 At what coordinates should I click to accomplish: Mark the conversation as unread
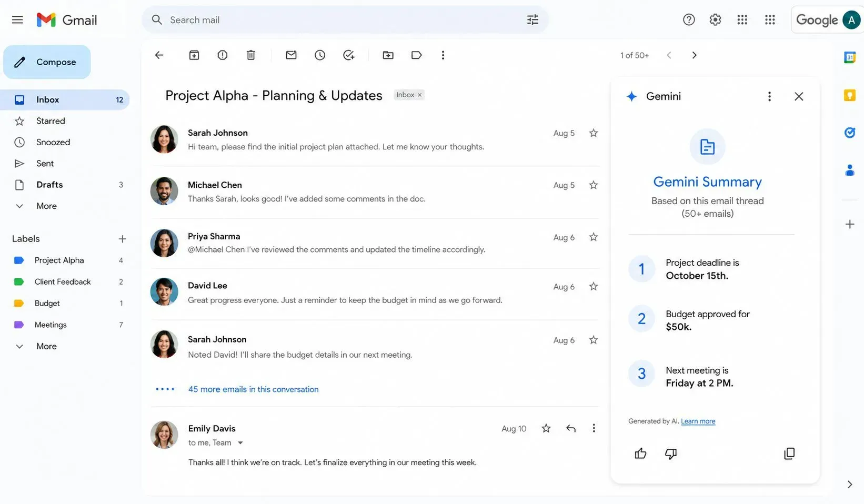click(x=291, y=55)
